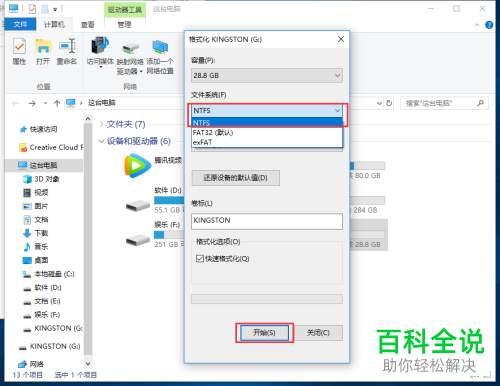Close the Format dialog with X
This screenshot has height=386, width=500.
point(341,39)
